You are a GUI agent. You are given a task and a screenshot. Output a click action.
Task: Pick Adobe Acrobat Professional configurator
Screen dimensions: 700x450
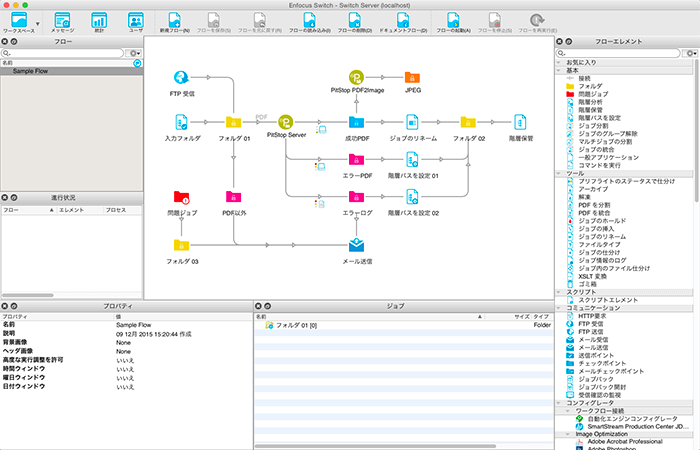point(625,442)
